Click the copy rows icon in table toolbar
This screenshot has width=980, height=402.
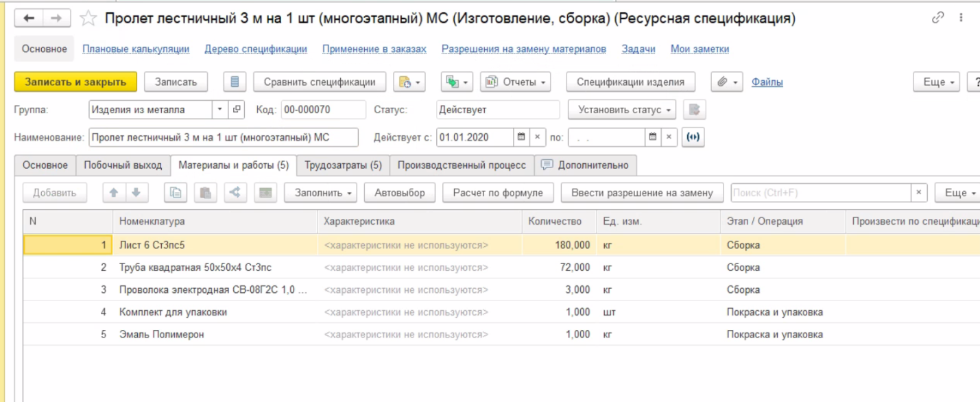(x=176, y=193)
